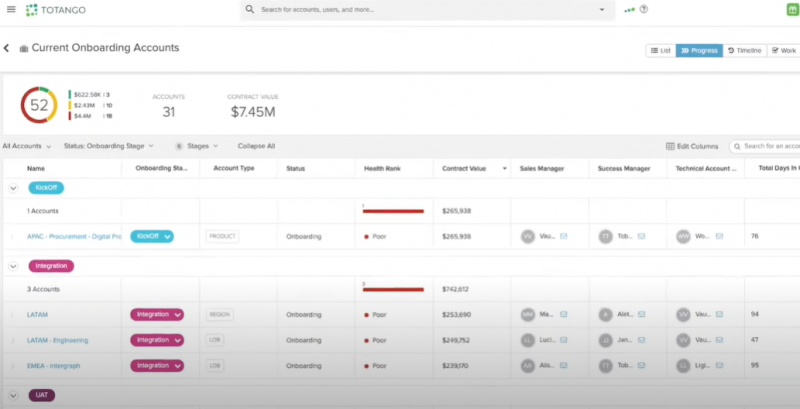Viewport: 800px width, 409px height.
Task: Email the success manager for LATAM - Engineering
Action: pyautogui.click(x=641, y=340)
